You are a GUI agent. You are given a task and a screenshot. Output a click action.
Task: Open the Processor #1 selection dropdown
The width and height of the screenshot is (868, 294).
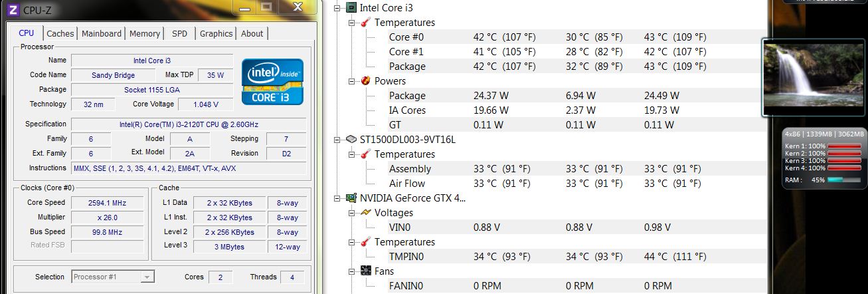point(147,277)
